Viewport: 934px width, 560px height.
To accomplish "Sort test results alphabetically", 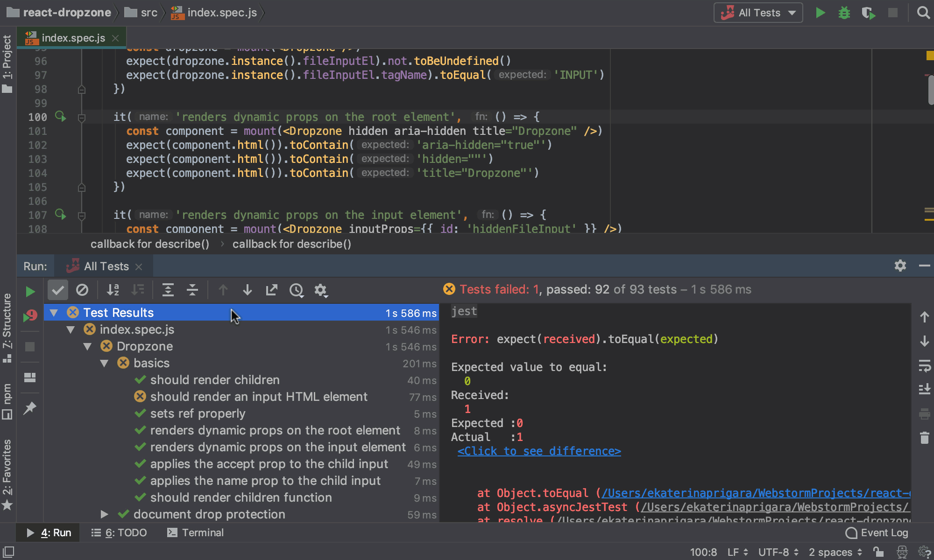I will point(113,290).
